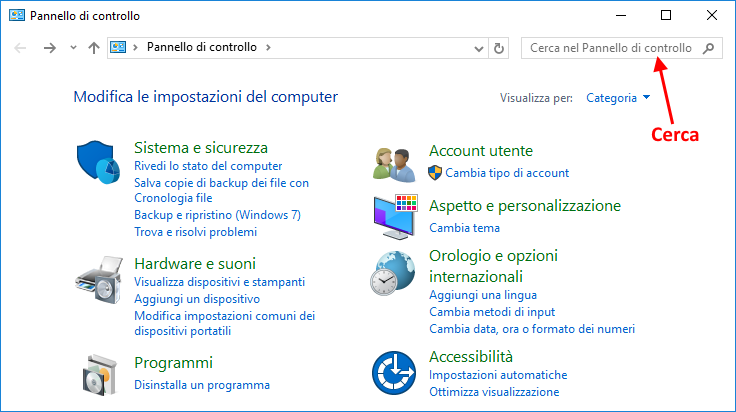Screen dimensions: 736x412
Task: Click the back arrow in navigation bar
Action: [20, 48]
